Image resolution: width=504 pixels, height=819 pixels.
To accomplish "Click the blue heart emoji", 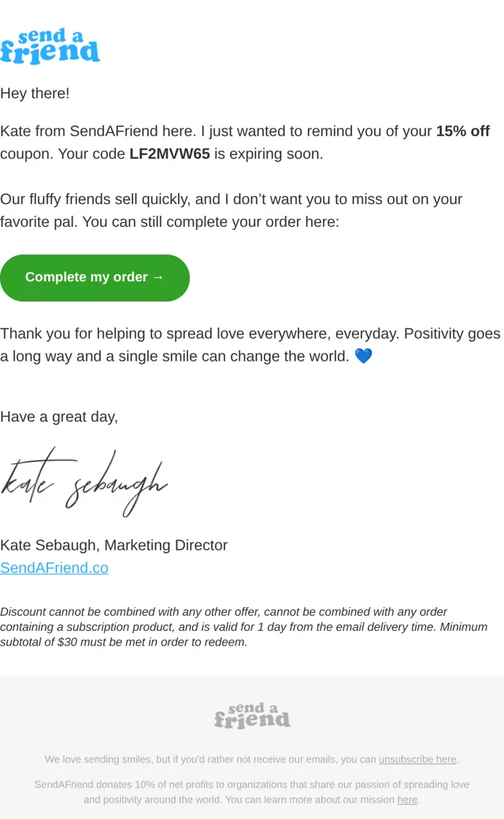I will click(364, 356).
